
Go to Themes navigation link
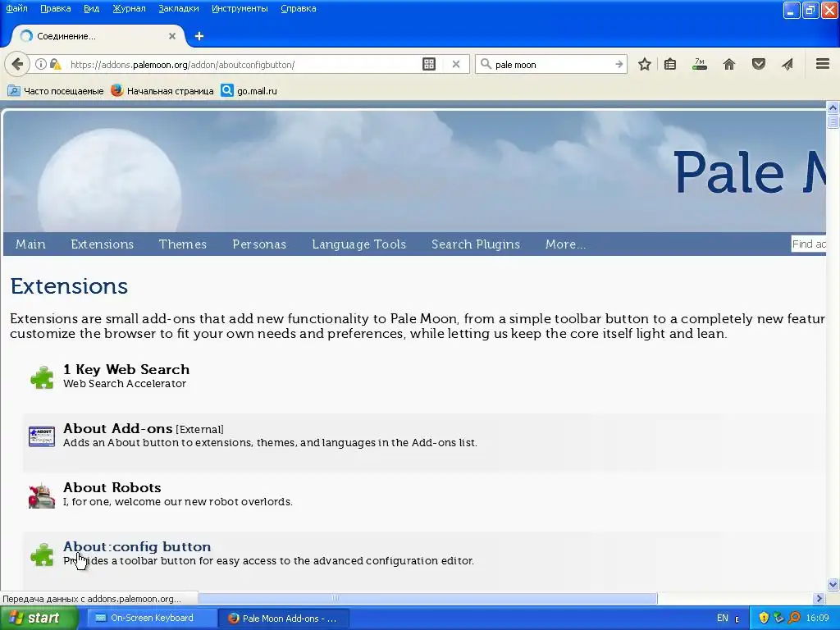183,244
